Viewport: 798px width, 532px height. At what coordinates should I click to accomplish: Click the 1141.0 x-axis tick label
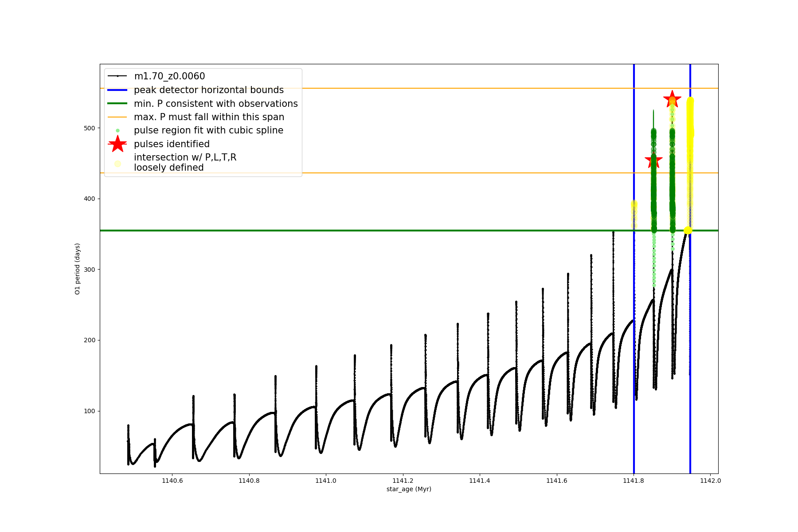(326, 481)
